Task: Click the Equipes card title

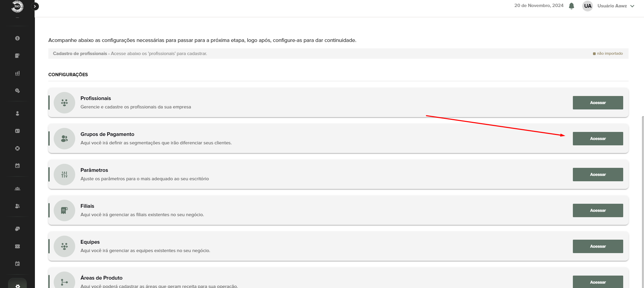Action: coord(90,242)
